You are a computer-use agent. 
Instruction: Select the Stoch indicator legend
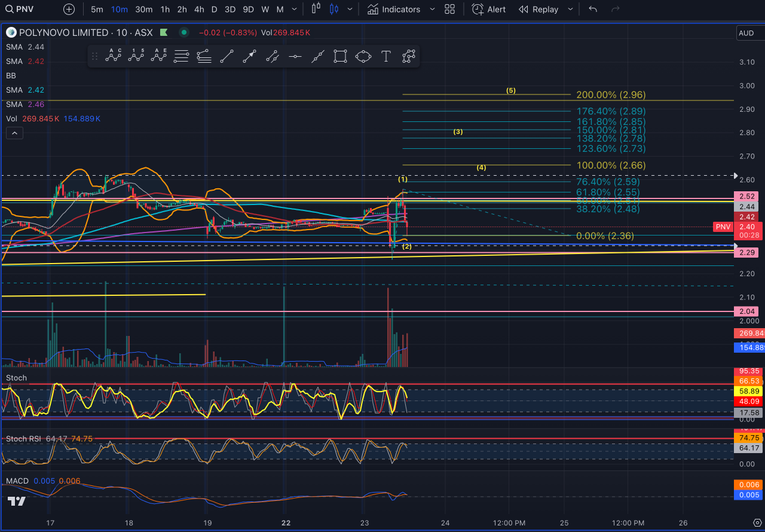coord(16,378)
